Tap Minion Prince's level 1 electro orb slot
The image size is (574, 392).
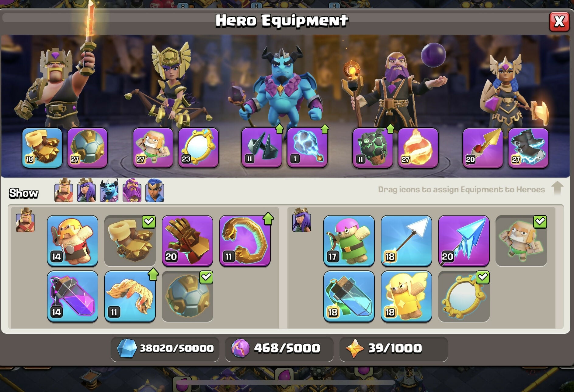point(307,148)
